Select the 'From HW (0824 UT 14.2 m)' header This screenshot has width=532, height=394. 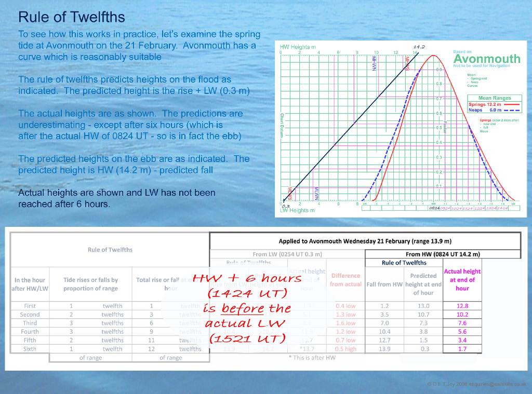pos(443,254)
